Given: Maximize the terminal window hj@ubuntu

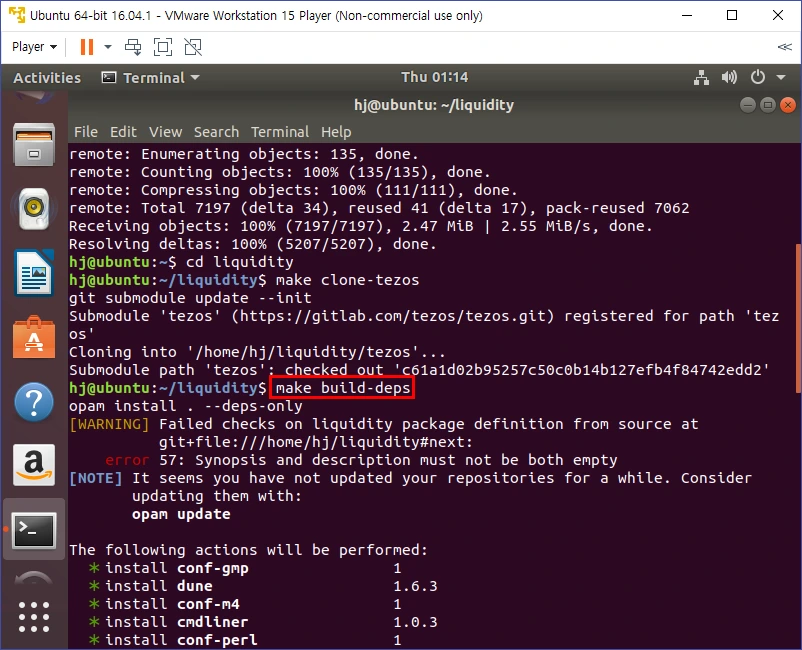Looking at the screenshot, I should 768,105.
